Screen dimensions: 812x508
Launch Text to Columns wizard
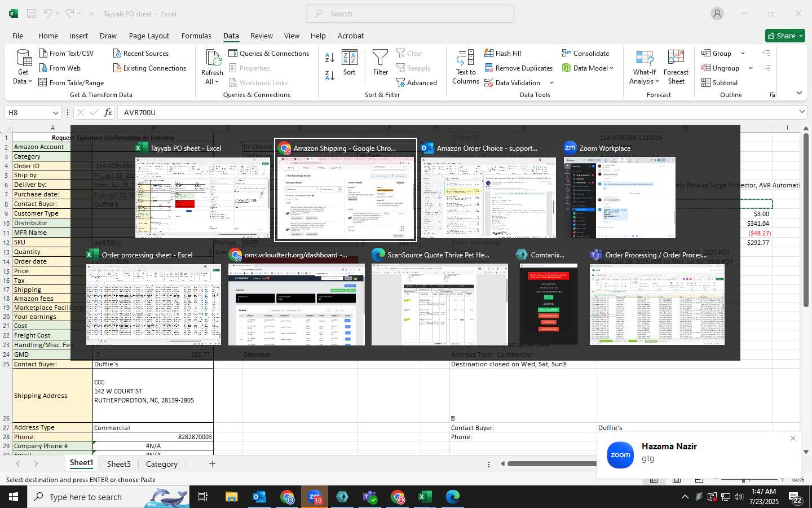pos(466,67)
